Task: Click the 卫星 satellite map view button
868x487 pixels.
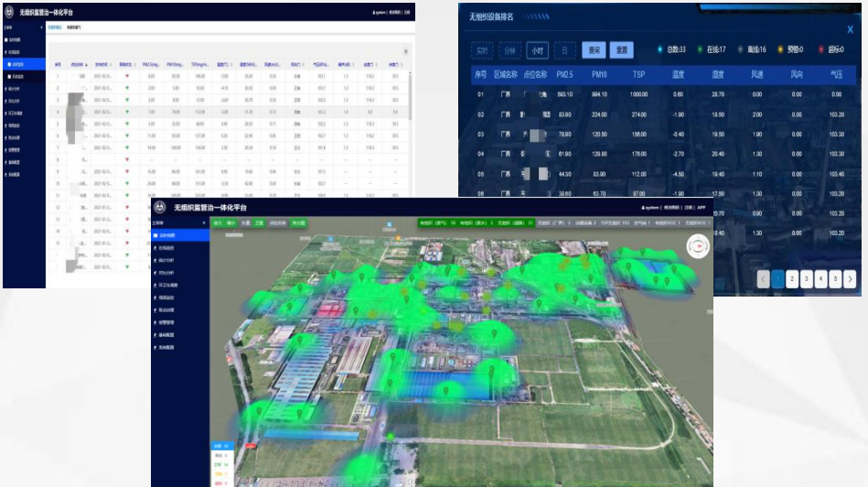Action: click(259, 222)
